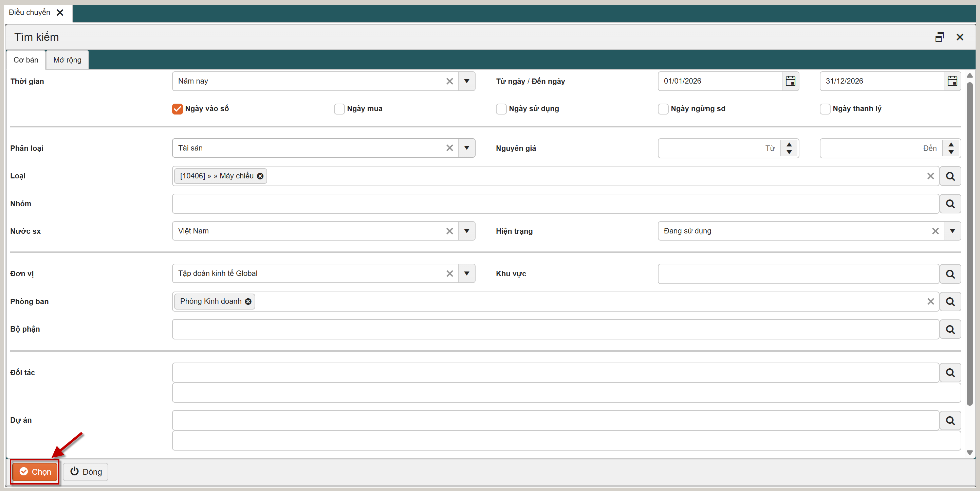Clear the Hiện trạng selection

tap(936, 231)
